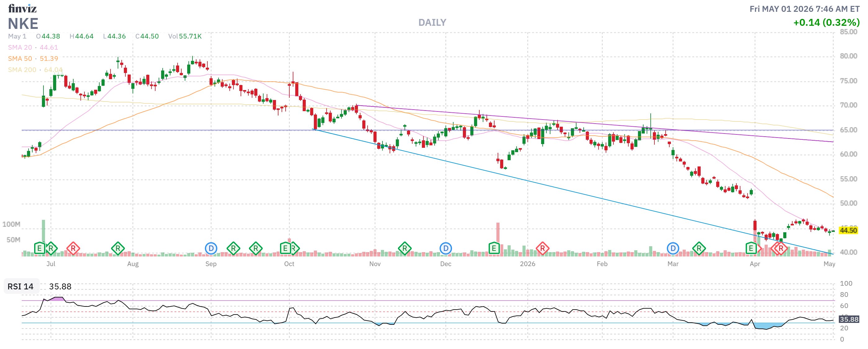Screen dimensions: 868x349
Task: Click the 40.00 price axis label
Action: [848, 252]
